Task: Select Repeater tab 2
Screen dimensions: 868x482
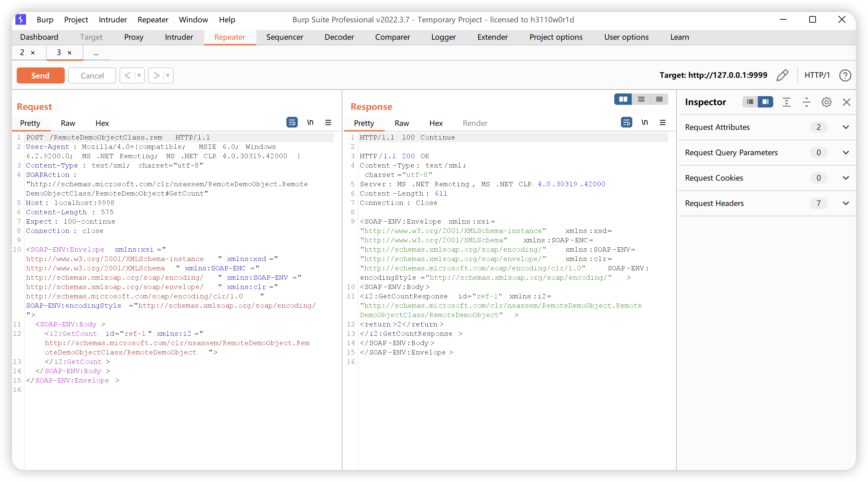Action: point(22,52)
